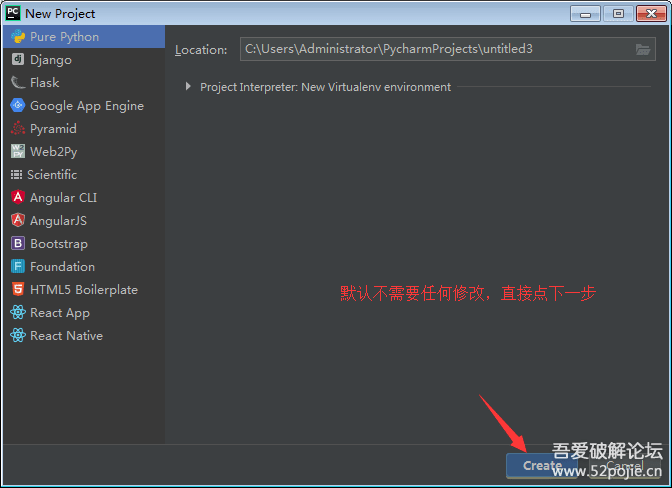The width and height of the screenshot is (672, 488).
Task: Pick Google App Engine project type
Action: [84, 105]
